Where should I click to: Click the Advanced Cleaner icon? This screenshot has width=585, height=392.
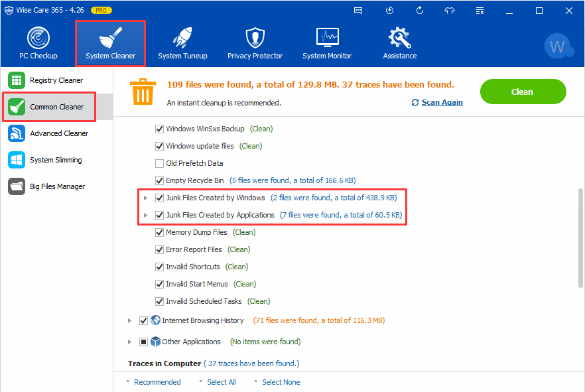pos(17,133)
